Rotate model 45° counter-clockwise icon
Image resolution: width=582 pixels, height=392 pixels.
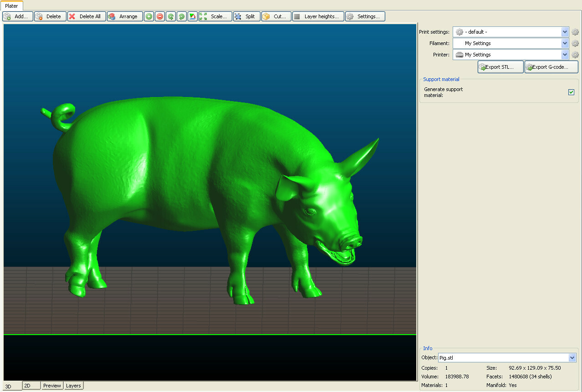171,16
